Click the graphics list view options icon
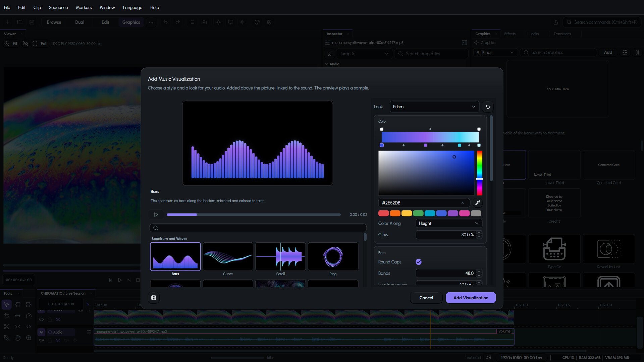Image resolution: width=644 pixels, height=362 pixels. coord(625,52)
